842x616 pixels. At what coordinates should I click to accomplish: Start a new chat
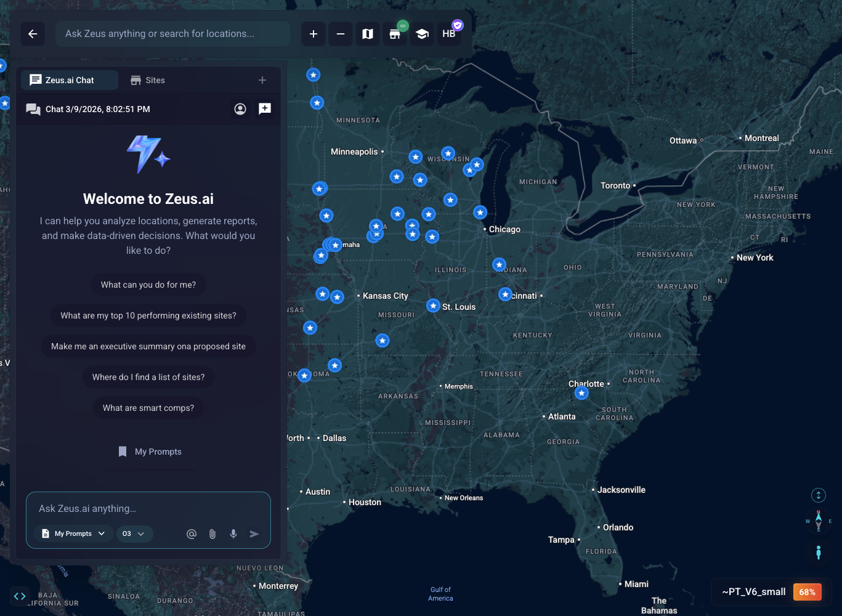tap(265, 109)
